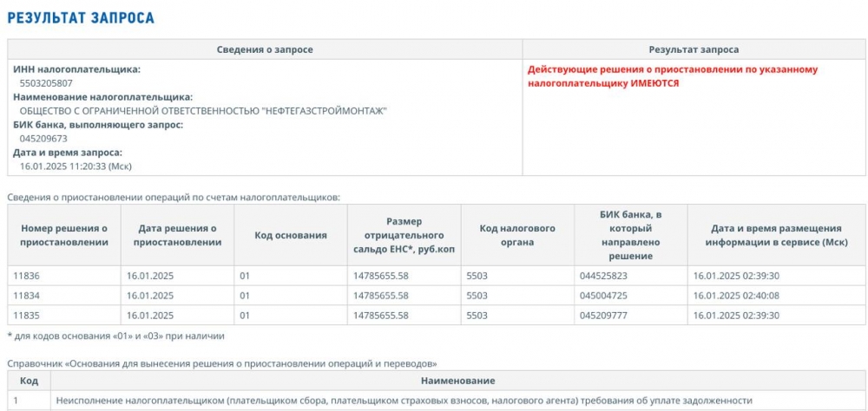Click the 'Код налогового органа' column header
The height and width of the screenshot is (411, 868).
517,235
